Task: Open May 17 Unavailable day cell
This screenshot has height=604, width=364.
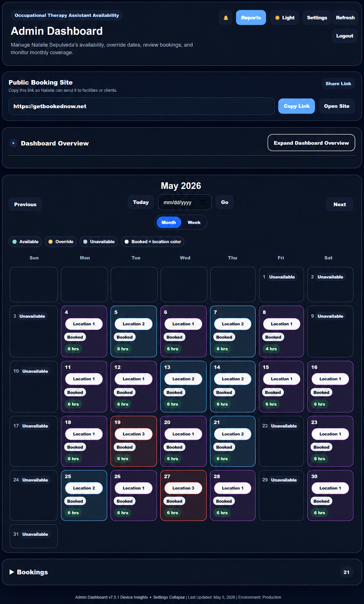Action: pos(34,441)
